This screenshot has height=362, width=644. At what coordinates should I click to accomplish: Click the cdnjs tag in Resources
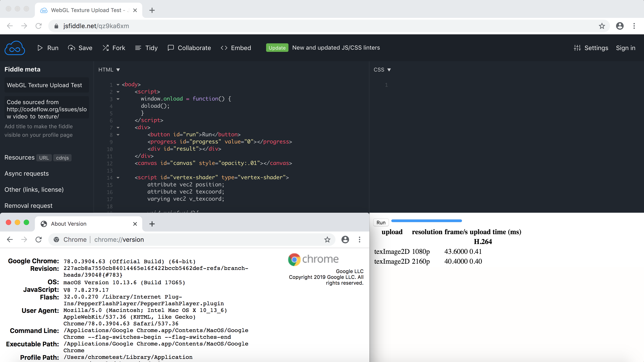point(62,158)
